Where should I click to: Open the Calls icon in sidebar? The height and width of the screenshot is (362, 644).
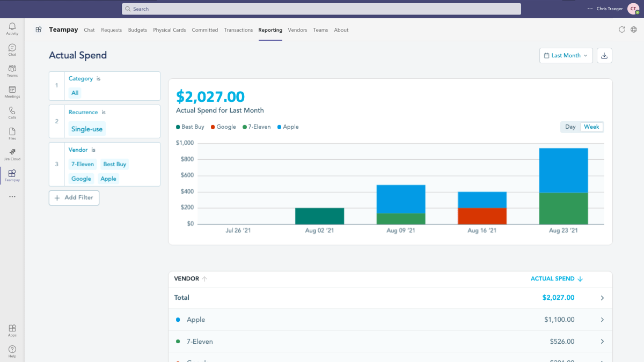click(x=12, y=113)
